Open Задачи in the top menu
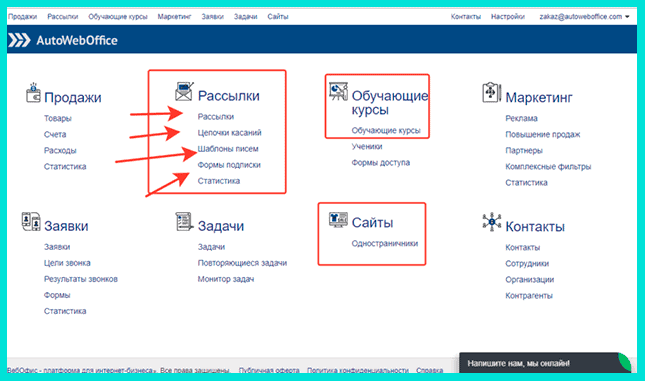 point(246,17)
